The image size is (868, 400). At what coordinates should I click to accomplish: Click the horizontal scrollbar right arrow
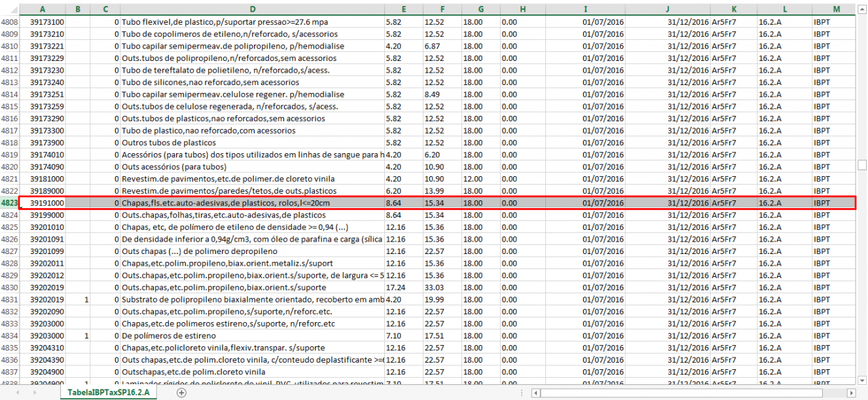pyautogui.click(x=851, y=393)
